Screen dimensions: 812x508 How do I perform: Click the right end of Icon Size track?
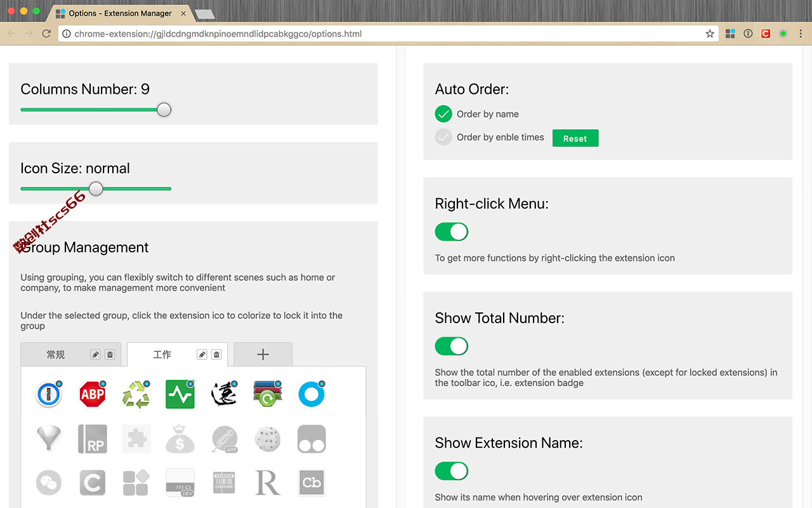(x=169, y=189)
